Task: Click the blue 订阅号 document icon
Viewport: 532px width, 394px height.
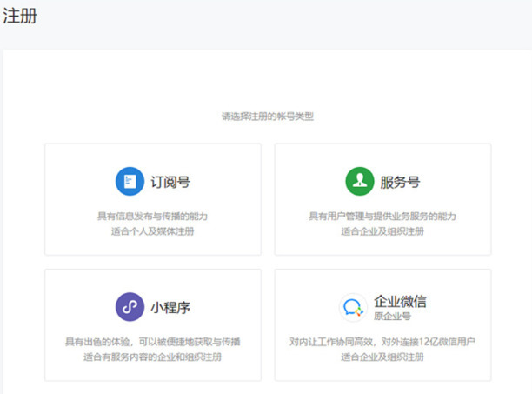Action: (130, 182)
